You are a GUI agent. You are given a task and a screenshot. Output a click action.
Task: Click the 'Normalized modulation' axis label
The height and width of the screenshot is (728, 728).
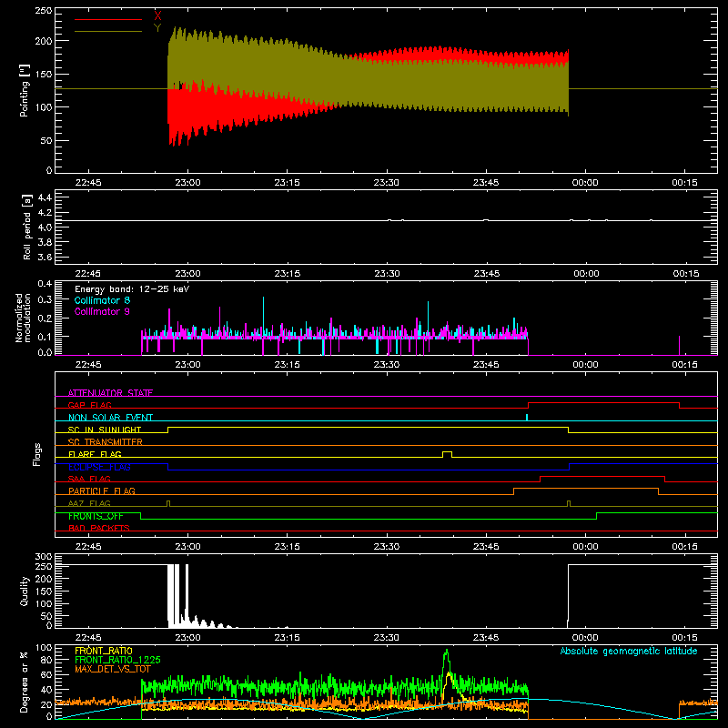[x=23, y=318]
